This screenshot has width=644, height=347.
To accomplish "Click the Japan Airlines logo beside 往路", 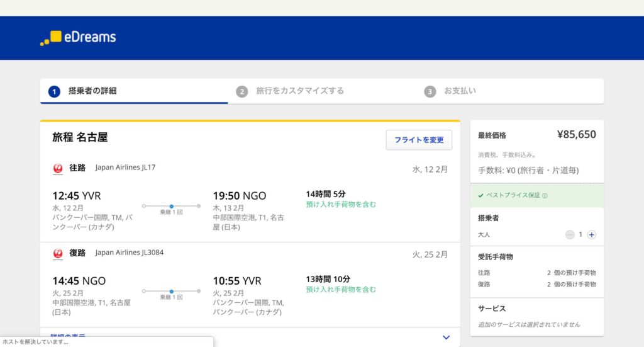I will (x=58, y=168).
